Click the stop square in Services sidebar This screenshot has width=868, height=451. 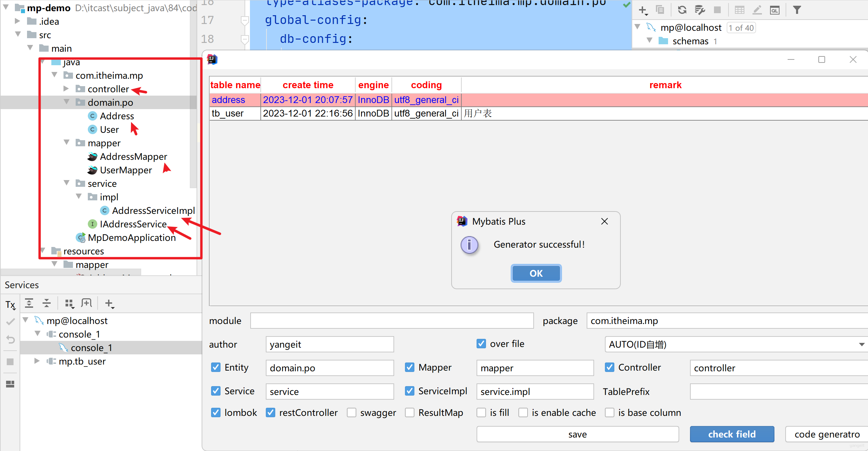click(x=10, y=362)
